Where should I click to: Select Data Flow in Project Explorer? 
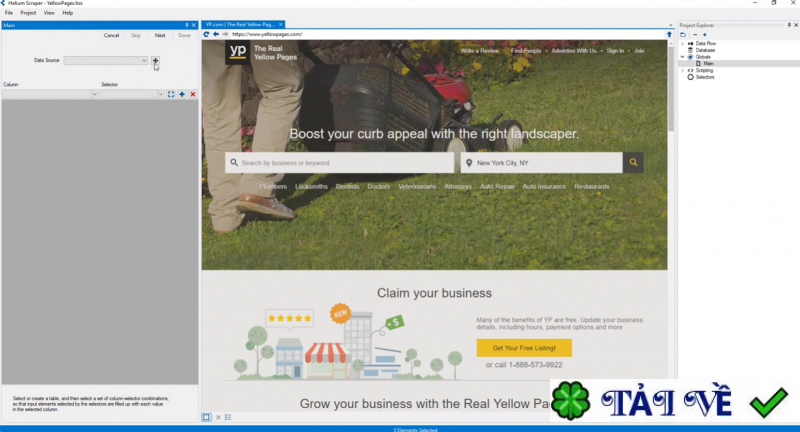[x=706, y=44]
